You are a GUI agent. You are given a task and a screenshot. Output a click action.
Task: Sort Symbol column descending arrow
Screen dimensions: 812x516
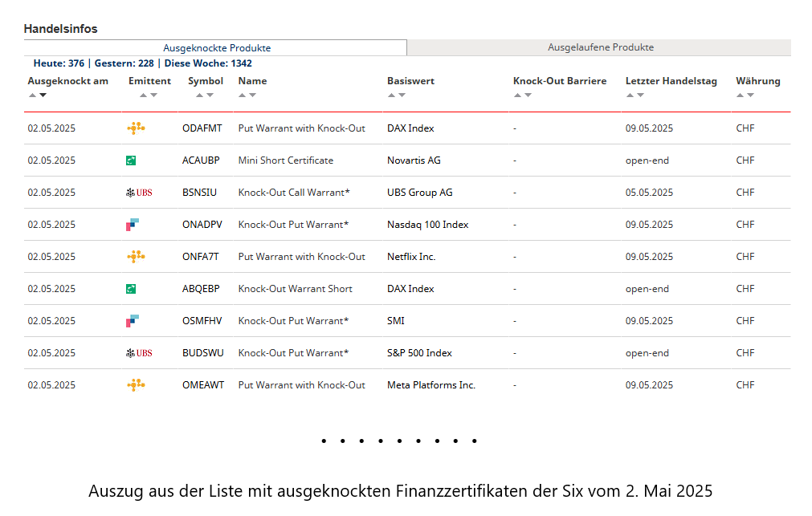tap(210, 95)
